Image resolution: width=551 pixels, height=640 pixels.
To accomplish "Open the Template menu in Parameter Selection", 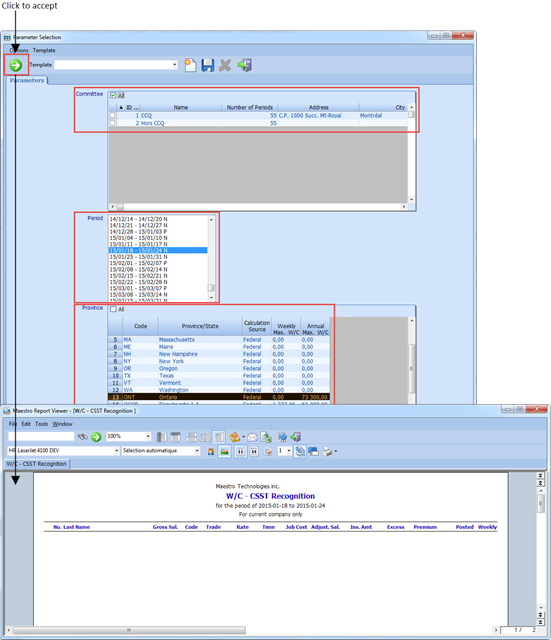I will 44,50.
